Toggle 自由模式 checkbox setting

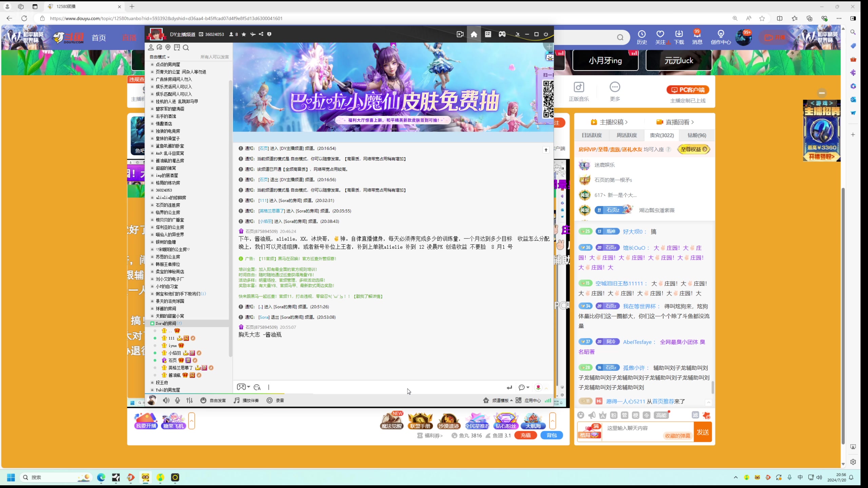coord(161,57)
